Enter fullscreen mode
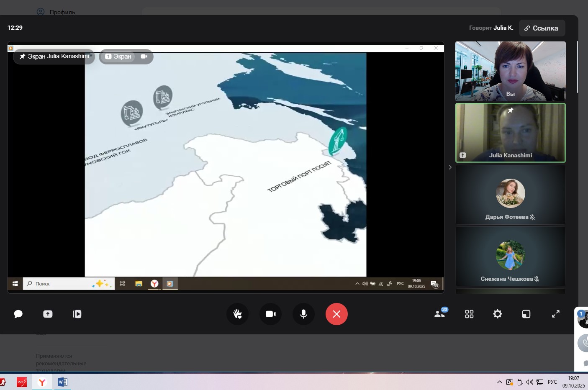The height and width of the screenshot is (390, 588). [555, 314]
